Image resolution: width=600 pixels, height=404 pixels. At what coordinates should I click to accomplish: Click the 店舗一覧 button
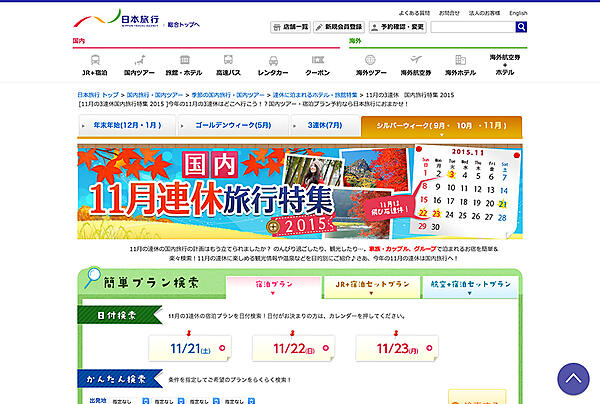point(290,27)
